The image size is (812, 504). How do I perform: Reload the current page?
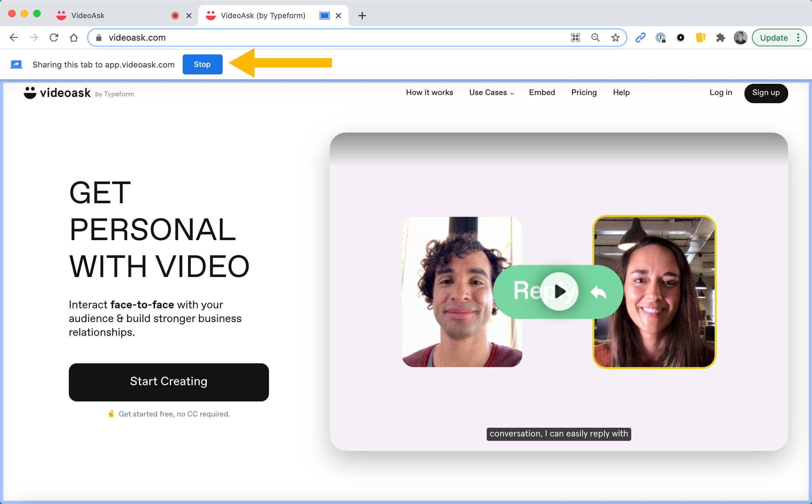pos(54,38)
